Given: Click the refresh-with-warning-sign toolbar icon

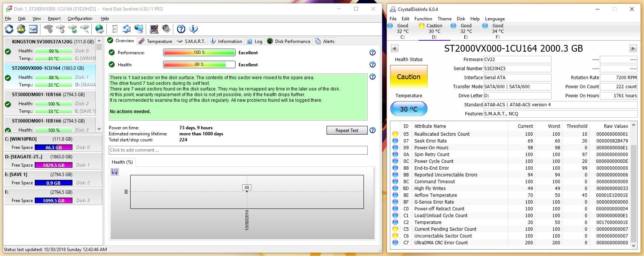Looking at the screenshot, I should click(21, 29).
